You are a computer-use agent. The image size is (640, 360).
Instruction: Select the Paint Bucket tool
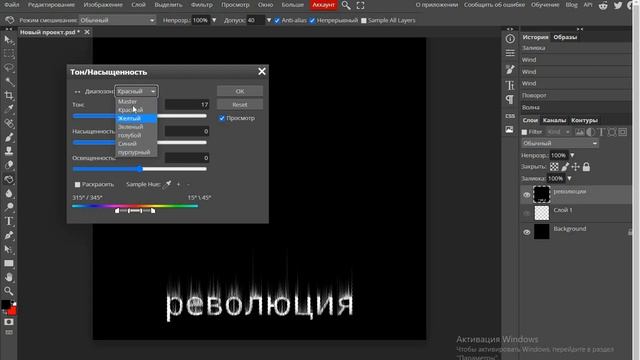pyautogui.click(x=9, y=179)
